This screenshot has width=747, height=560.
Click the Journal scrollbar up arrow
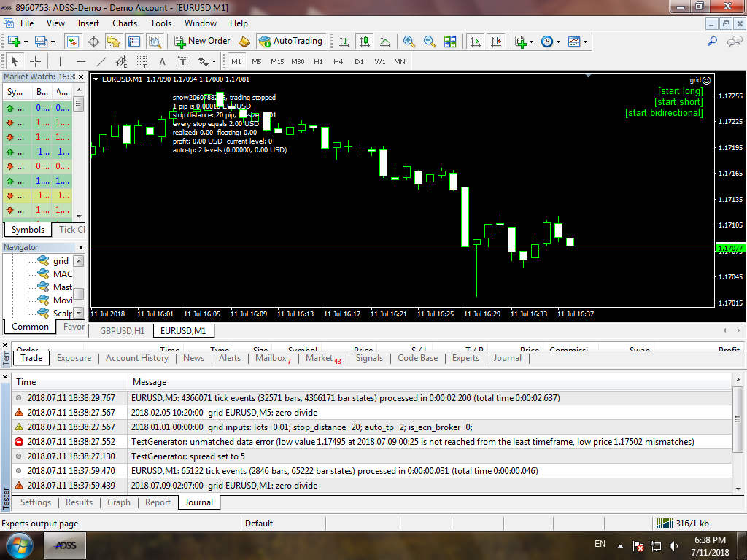tap(738, 380)
